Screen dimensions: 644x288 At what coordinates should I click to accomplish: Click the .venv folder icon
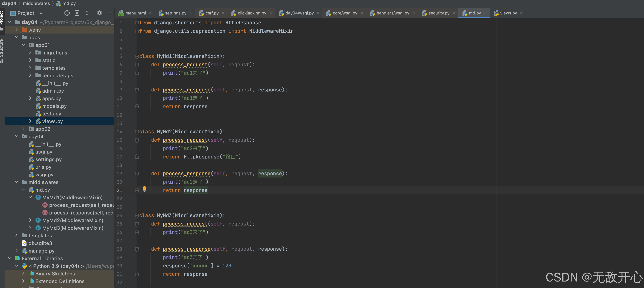click(x=24, y=30)
